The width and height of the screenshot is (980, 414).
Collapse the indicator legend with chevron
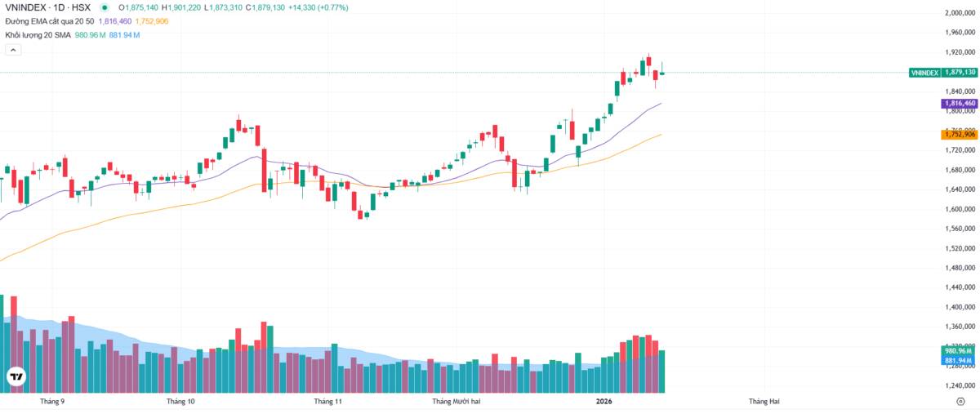(x=13, y=50)
